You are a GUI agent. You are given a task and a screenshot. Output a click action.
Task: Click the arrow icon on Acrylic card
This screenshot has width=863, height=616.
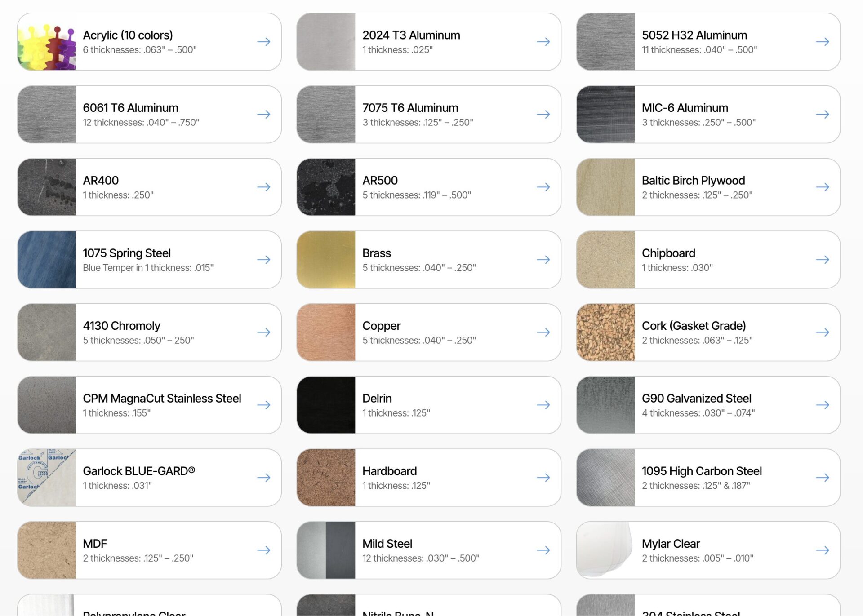point(264,42)
